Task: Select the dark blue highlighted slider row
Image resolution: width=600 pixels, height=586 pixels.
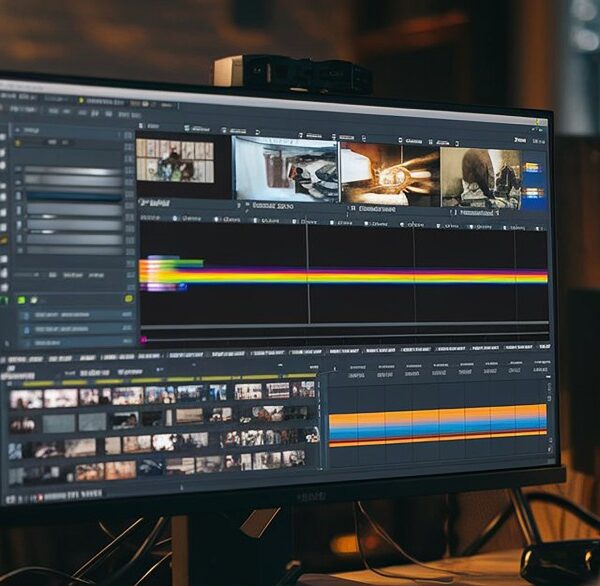Action: 74,197
